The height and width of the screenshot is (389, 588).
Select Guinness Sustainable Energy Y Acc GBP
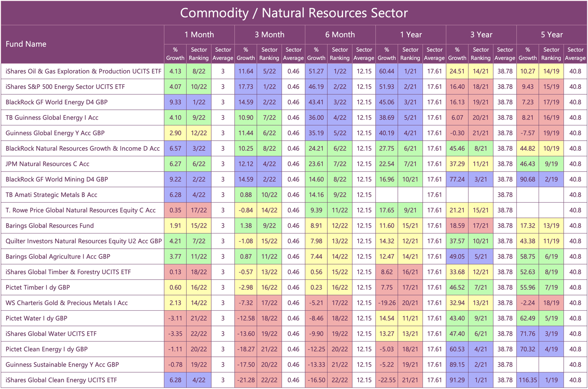click(x=62, y=364)
